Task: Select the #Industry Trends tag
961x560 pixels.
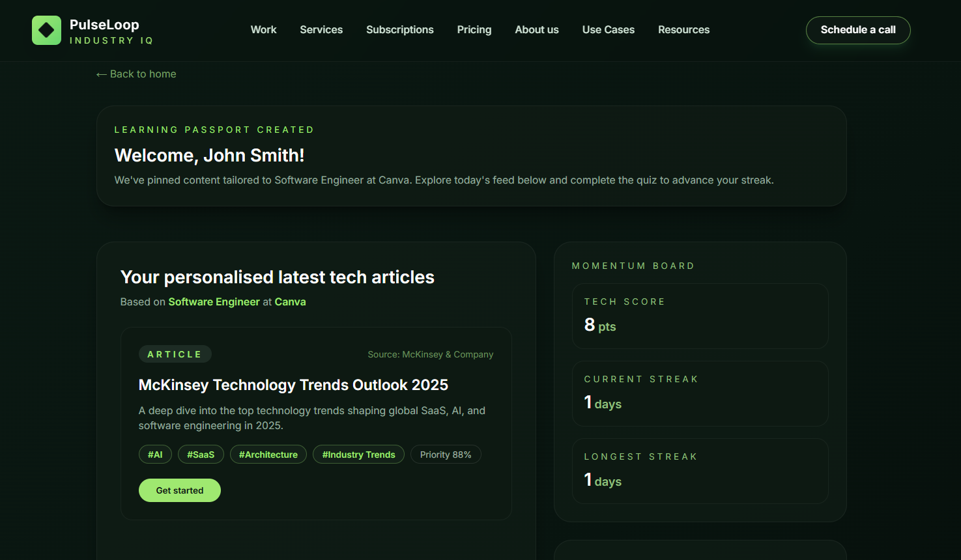Action: tap(359, 455)
